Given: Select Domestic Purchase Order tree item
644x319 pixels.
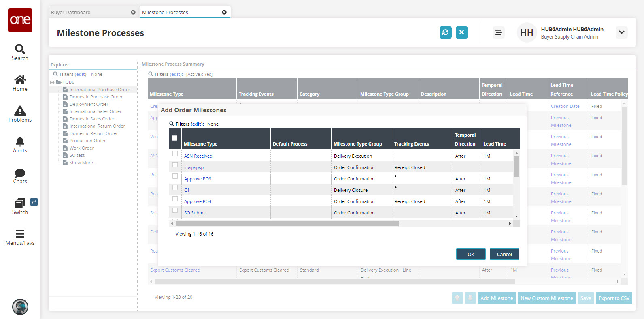Looking at the screenshot, I should pos(96,97).
